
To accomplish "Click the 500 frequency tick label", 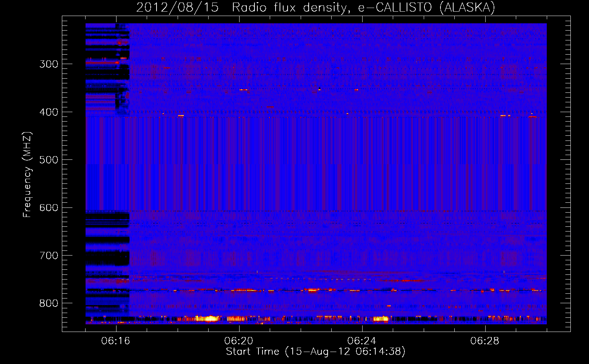I will pyautogui.click(x=49, y=160).
